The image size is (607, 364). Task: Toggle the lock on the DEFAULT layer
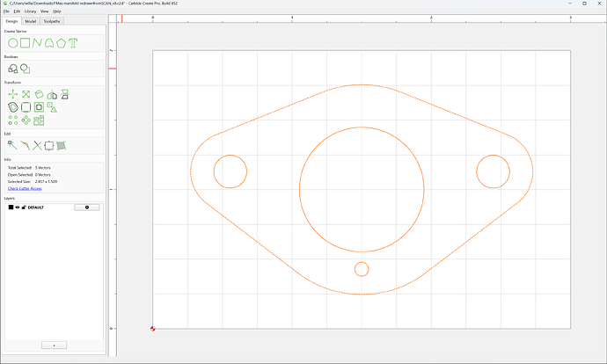point(24,207)
